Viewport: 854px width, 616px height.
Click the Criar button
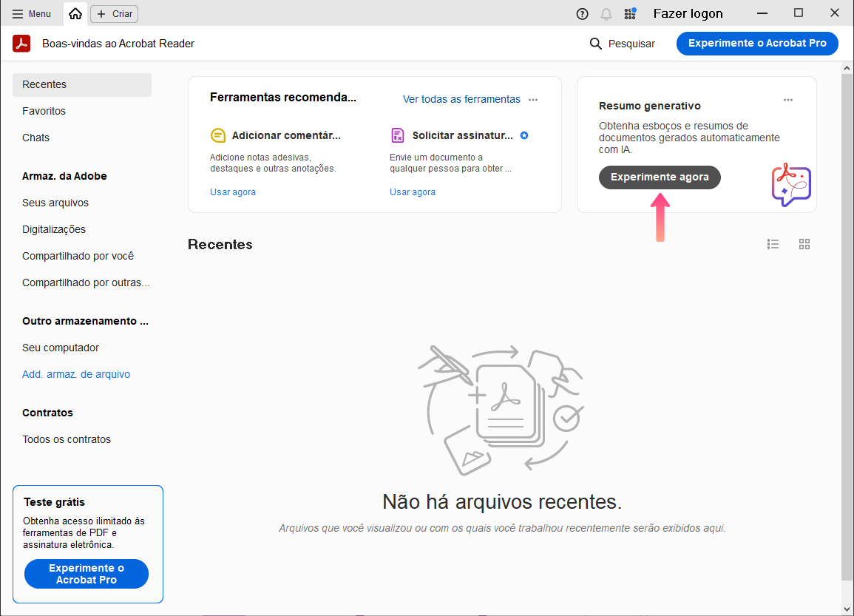(115, 13)
